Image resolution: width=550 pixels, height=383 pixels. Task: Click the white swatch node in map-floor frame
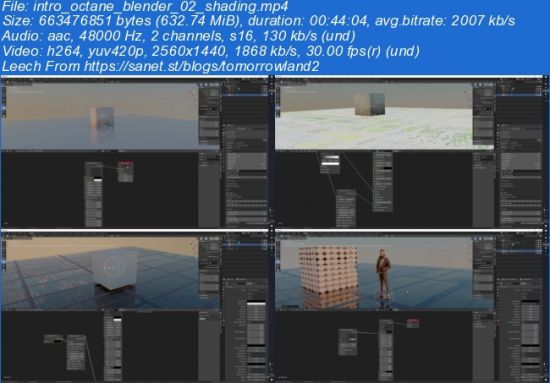pyautogui.click(x=330, y=164)
